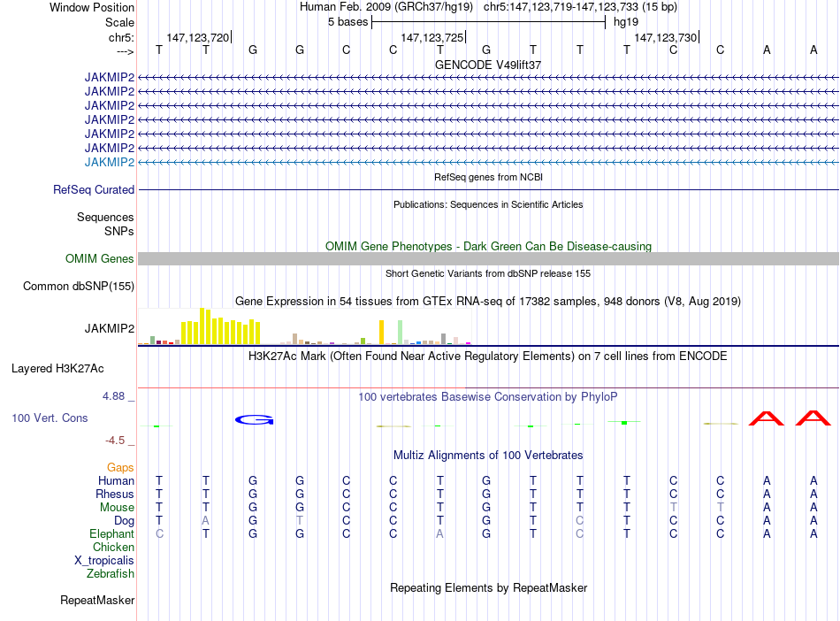Viewport: 840px width, 621px height.
Task: Select the Rhesus species row label
Action: (x=115, y=494)
